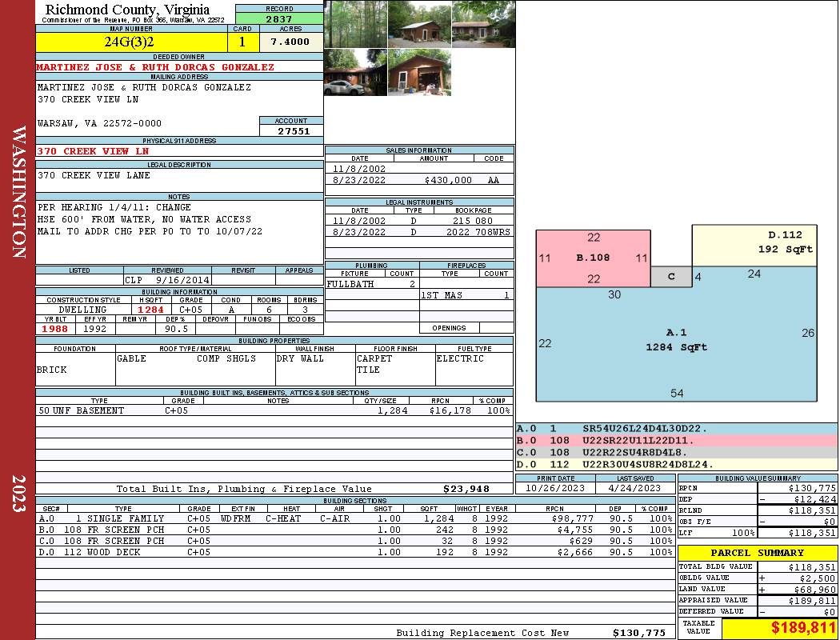Select the B.0 108 FR SCREEN PCH row
The width and height of the screenshot is (840, 640).
355,530
